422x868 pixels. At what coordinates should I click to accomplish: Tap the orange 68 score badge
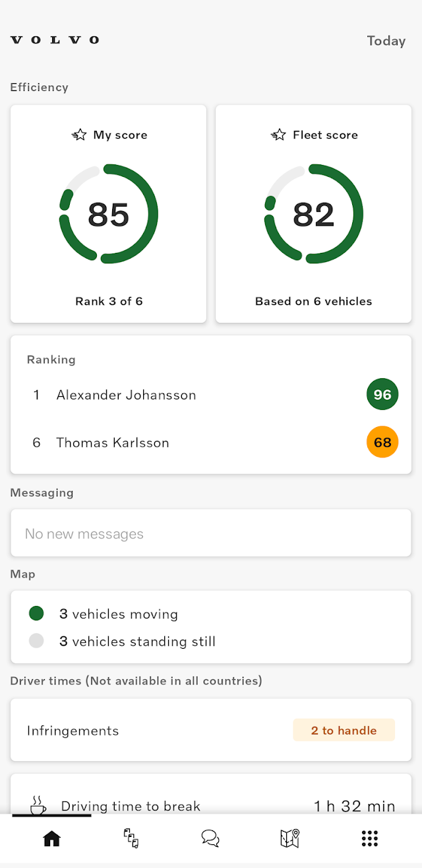click(x=382, y=442)
